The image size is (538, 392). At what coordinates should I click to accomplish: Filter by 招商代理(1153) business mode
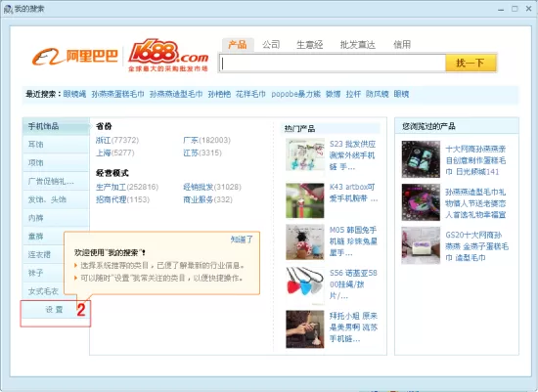(122, 199)
